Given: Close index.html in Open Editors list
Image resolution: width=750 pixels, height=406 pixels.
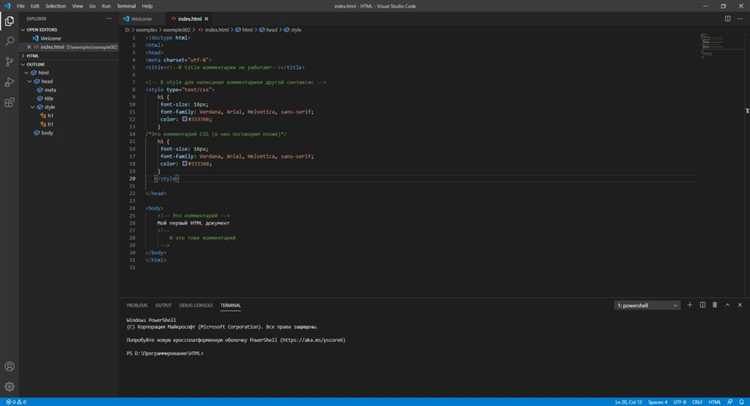Looking at the screenshot, I should [x=29, y=47].
